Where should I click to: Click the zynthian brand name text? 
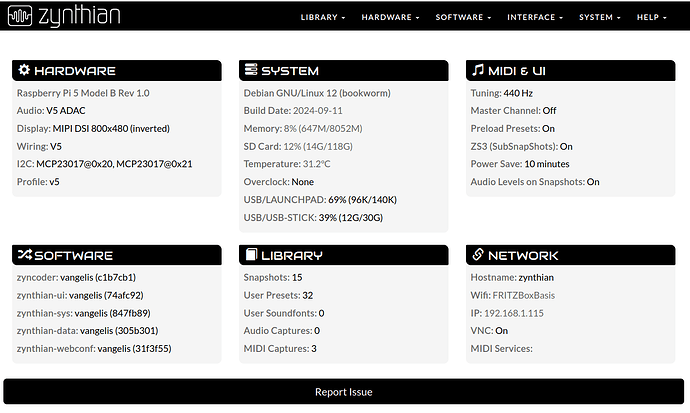pos(79,15)
